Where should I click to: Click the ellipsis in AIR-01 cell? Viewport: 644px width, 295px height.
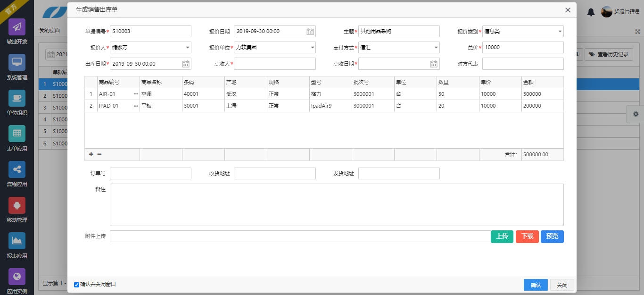coord(136,94)
